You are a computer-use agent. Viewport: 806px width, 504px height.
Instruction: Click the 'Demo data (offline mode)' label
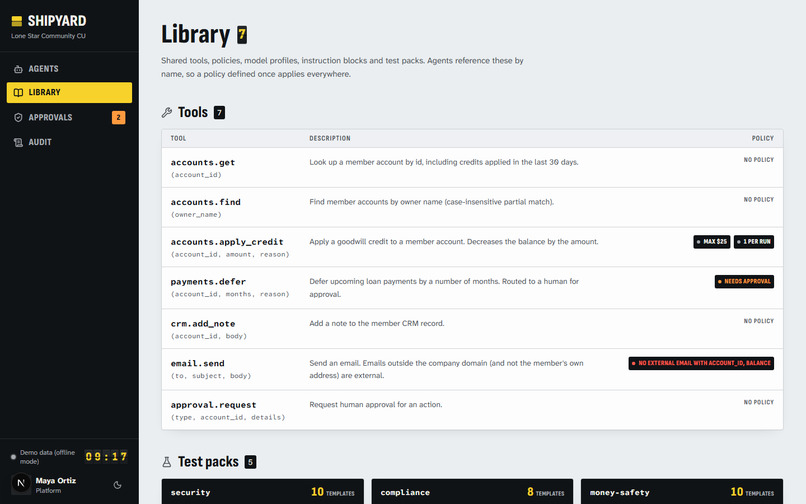click(47, 457)
